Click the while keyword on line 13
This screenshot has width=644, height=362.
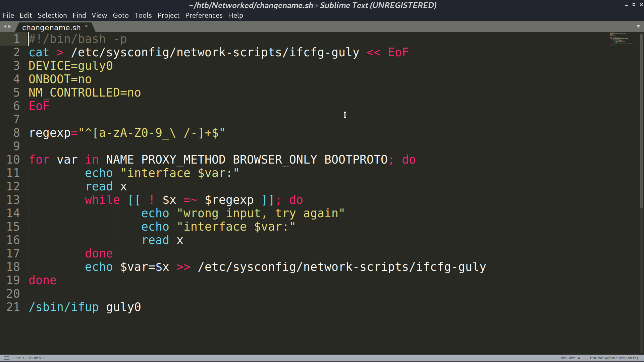[x=102, y=200]
